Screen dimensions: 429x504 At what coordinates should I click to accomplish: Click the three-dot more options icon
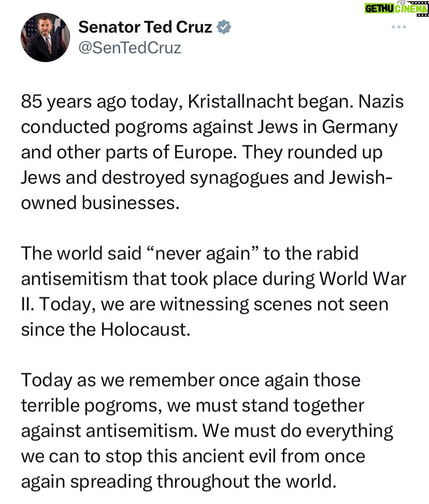tap(399, 27)
